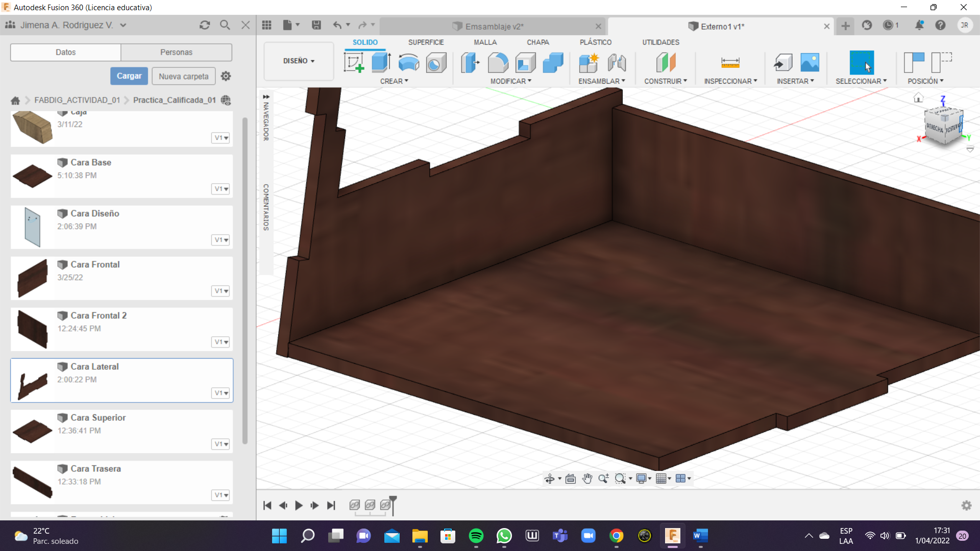Open FABDIG_ACTIVIDAD_01 breadcrumb link
Viewport: 980px width, 551px height.
[x=77, y=100]
